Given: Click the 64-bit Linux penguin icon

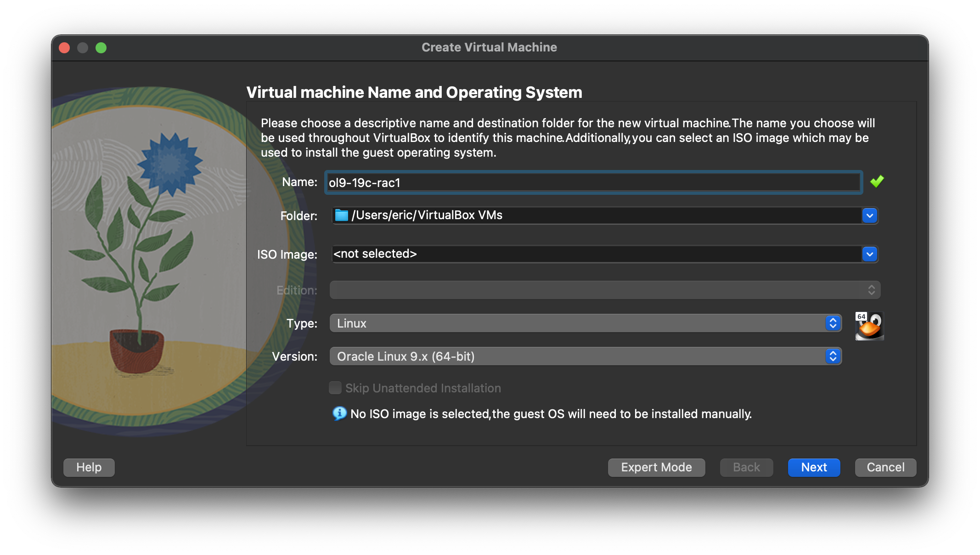Looking at the screenshot, I should [x=869, y=326].
